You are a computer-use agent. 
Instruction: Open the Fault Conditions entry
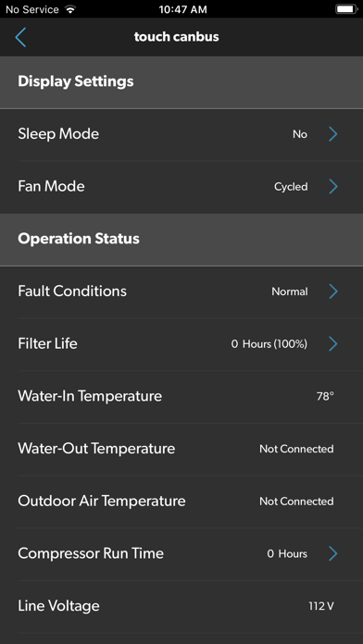point(181,291)
